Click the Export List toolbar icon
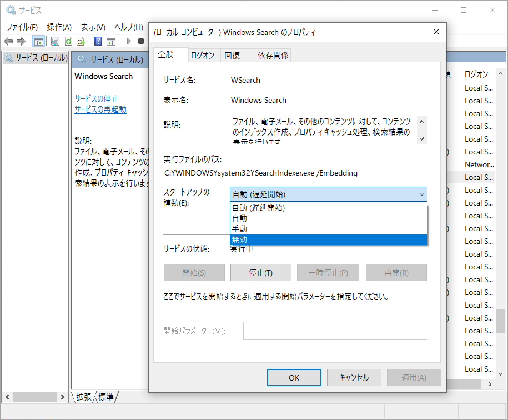 81,41
